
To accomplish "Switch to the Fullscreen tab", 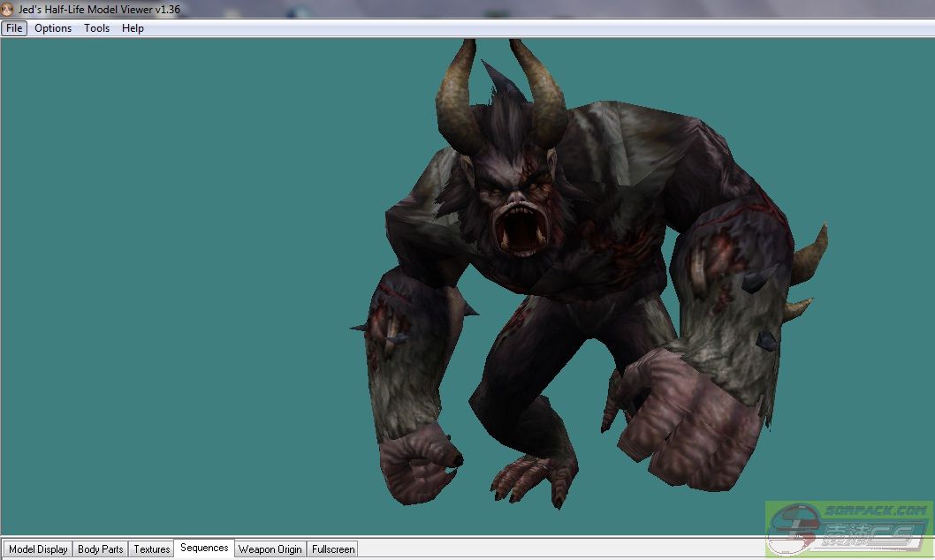I will pyautogui.click(x=333, y=549).
